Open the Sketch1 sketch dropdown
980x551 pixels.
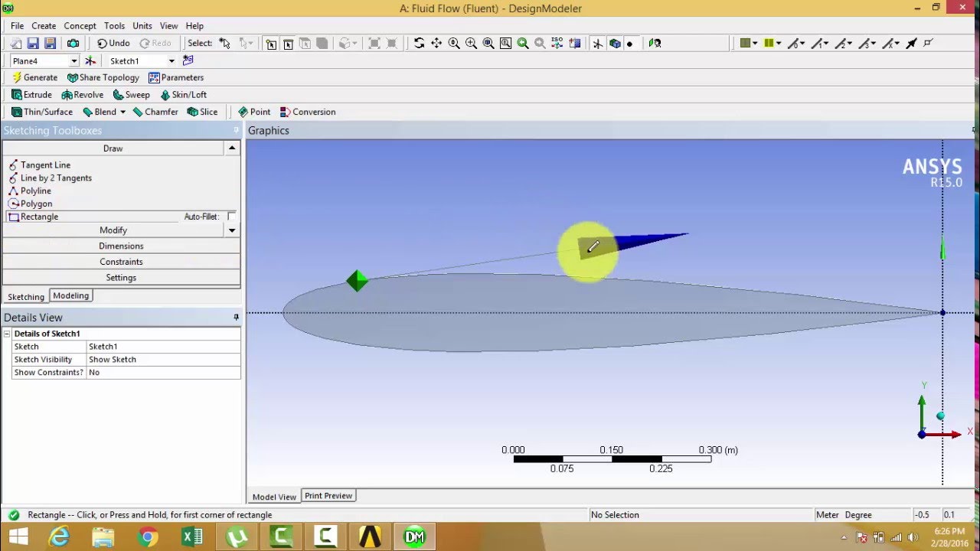point(171,61)
